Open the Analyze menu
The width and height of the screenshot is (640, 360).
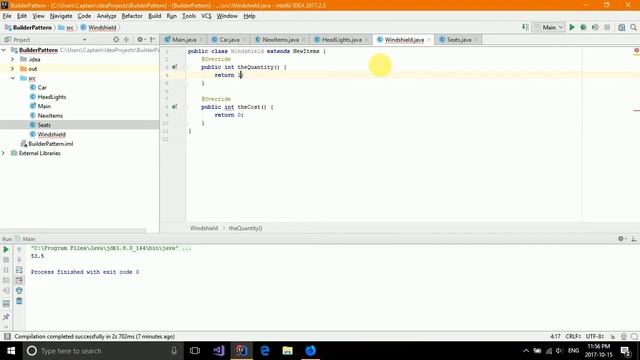click(107, 16)
